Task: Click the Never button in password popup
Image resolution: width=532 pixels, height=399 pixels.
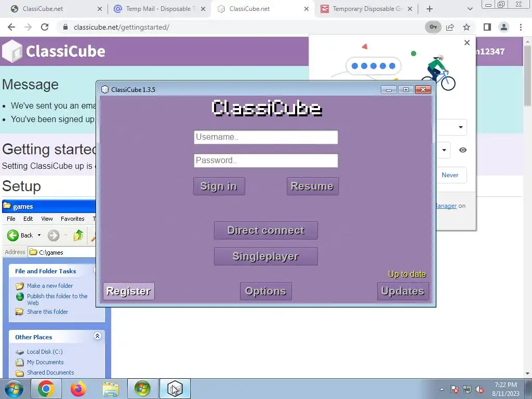Action: [450, 175]
